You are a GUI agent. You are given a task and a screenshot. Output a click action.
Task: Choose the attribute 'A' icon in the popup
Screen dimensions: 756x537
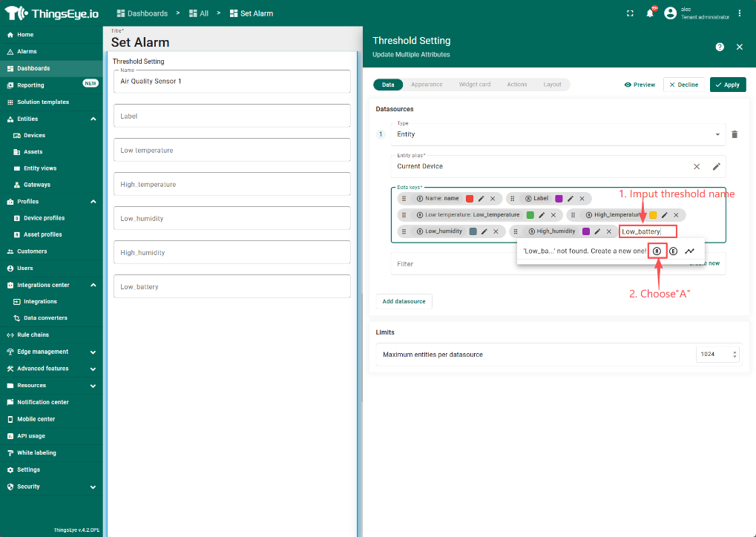click(657, 251)
